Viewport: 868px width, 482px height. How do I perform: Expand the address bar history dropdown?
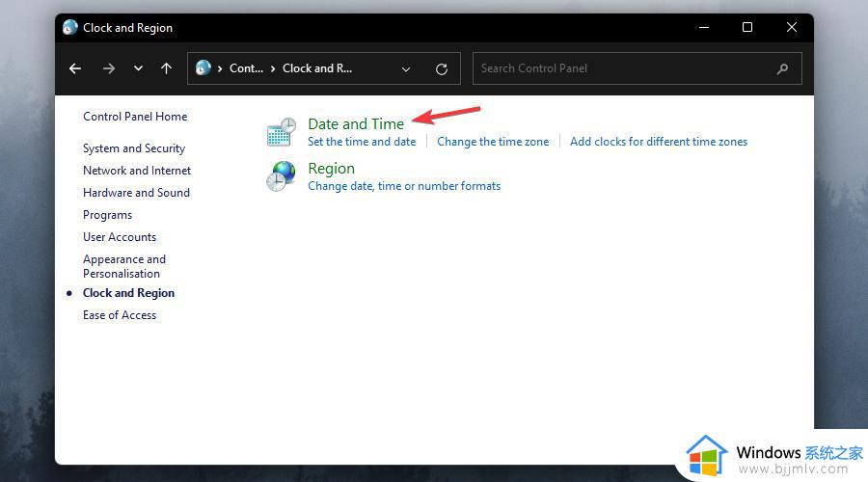pyautogui.click(x=406, y=69)
